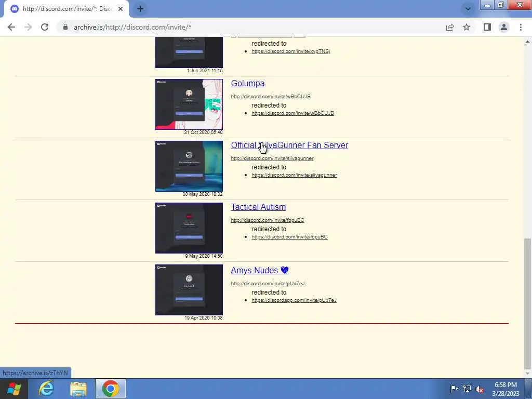Image resolution: width=532 pixels, height=399 pixels.
Task: Click the lock icon in address bar
Action: click(x=65, y=27)
